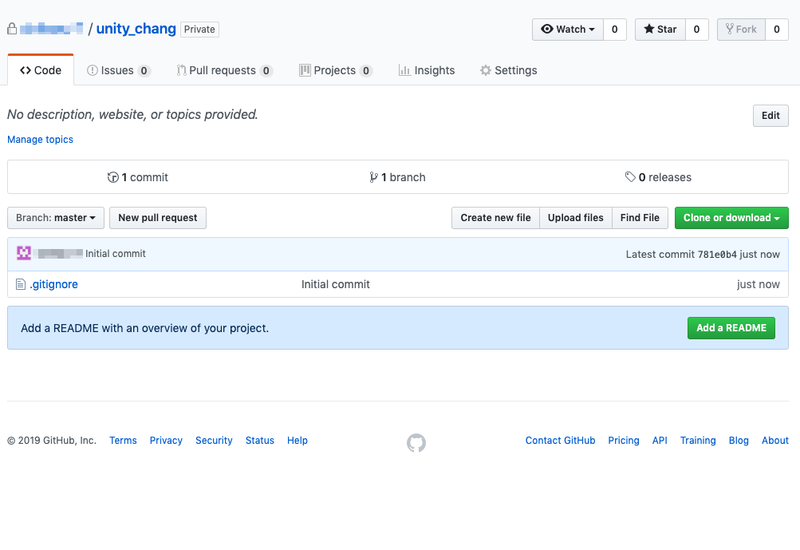Open the Pricing footer link
Viewport: 800px width, 550px height.
(623, 440)
